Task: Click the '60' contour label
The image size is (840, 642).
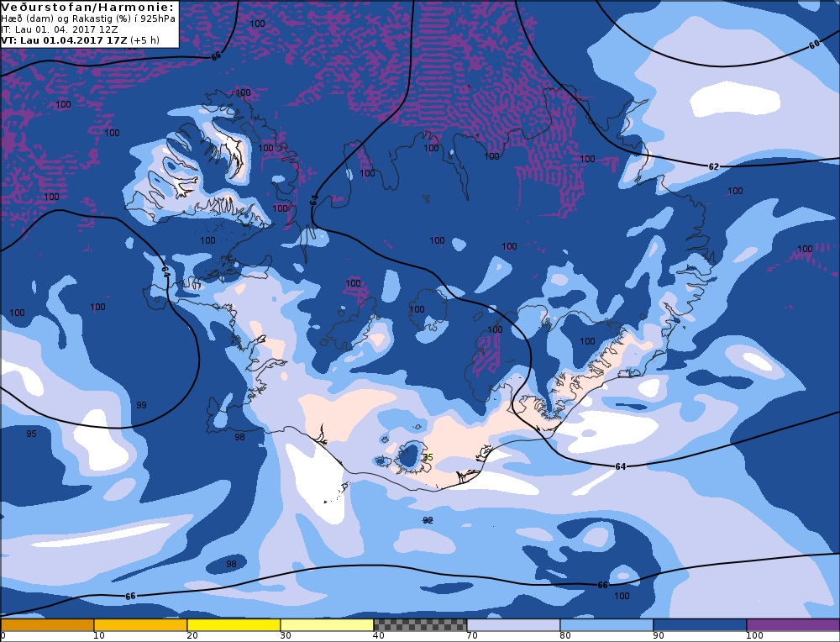Action: [x=814, y=45]
